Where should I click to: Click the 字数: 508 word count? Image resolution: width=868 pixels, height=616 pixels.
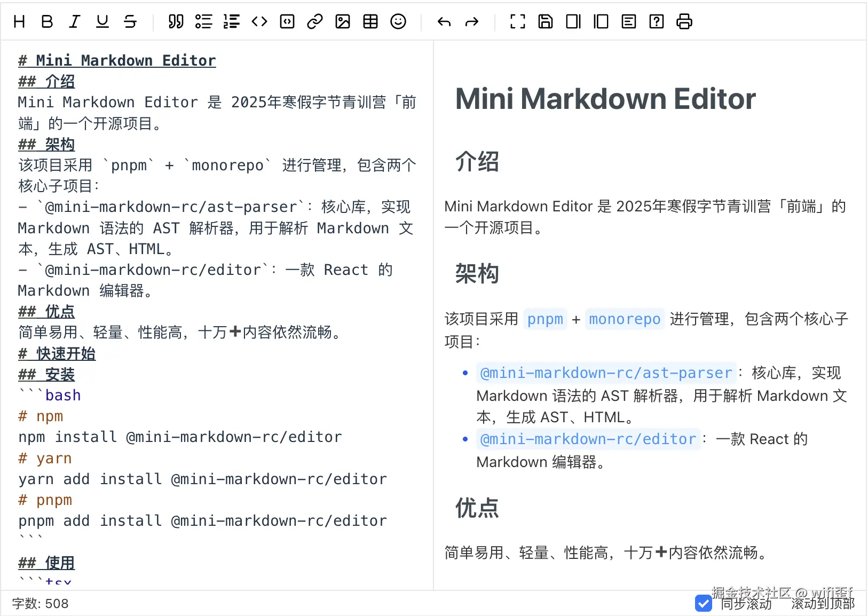[x=41, y=604]
